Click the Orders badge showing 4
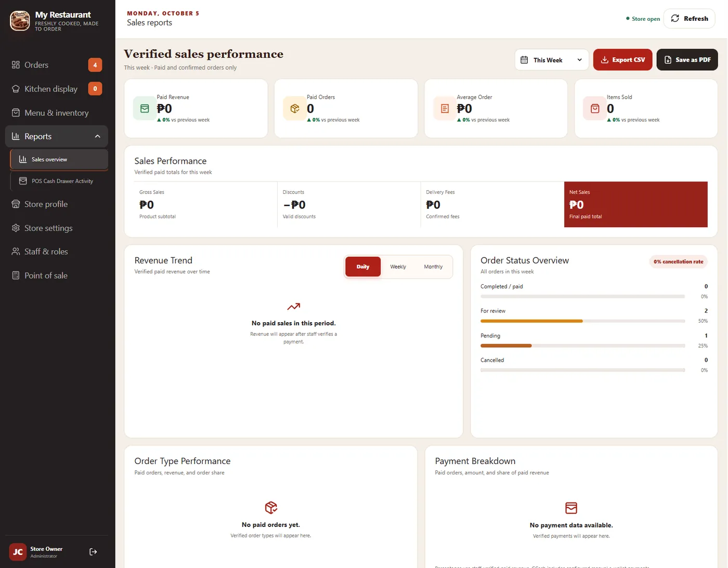728x568 pixels. (x=95, y=65)
